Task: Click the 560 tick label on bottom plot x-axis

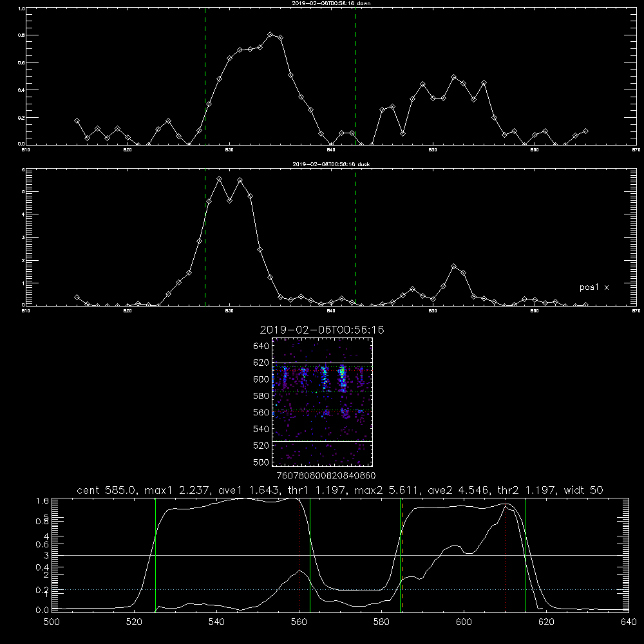Action: click(299, 622)
